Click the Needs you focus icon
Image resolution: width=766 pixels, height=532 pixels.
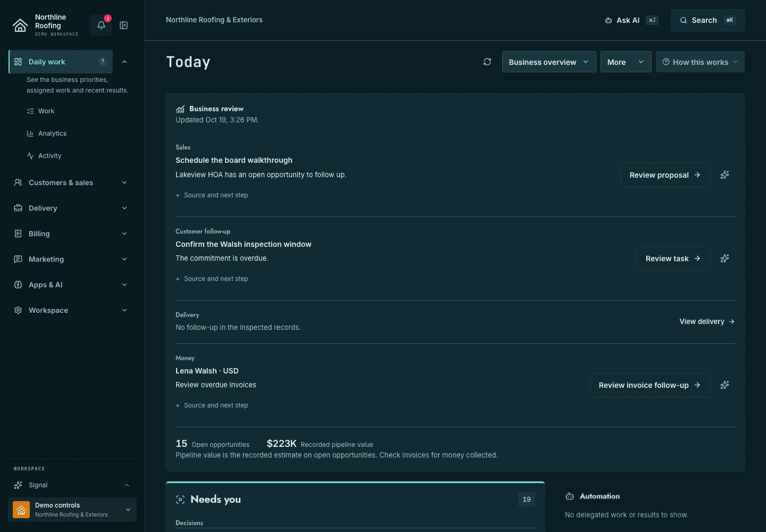(180, 499)
